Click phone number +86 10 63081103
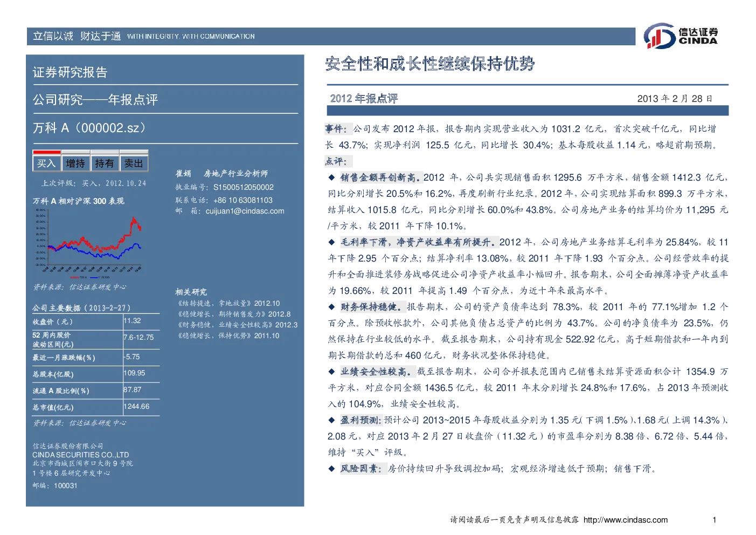756x535 pixels. 243,200
